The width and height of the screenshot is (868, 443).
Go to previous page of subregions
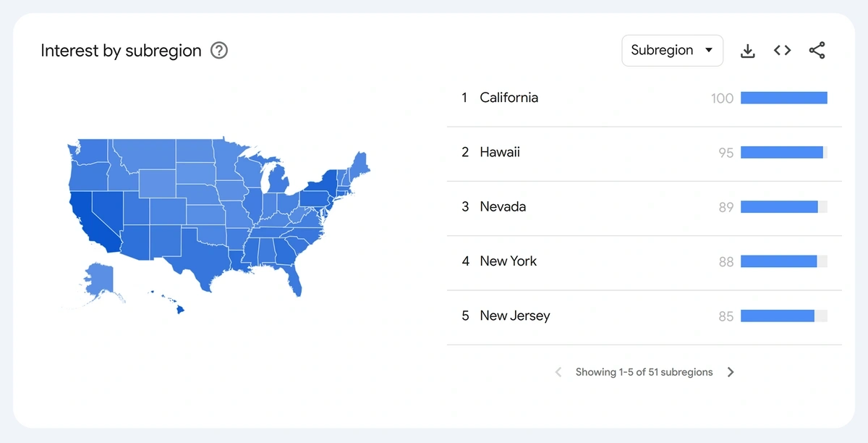[558, 372]
